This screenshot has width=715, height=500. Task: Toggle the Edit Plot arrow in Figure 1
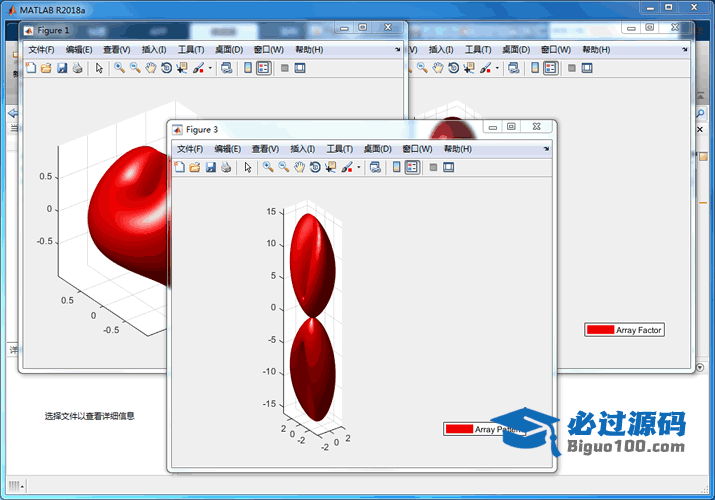pos(99,68)
